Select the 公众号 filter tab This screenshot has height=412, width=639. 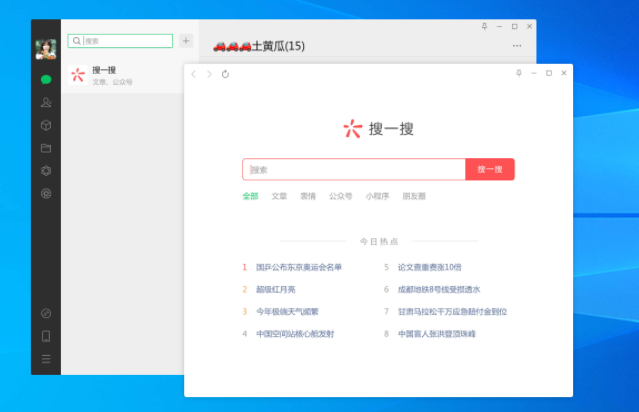[x=340, y=196]
